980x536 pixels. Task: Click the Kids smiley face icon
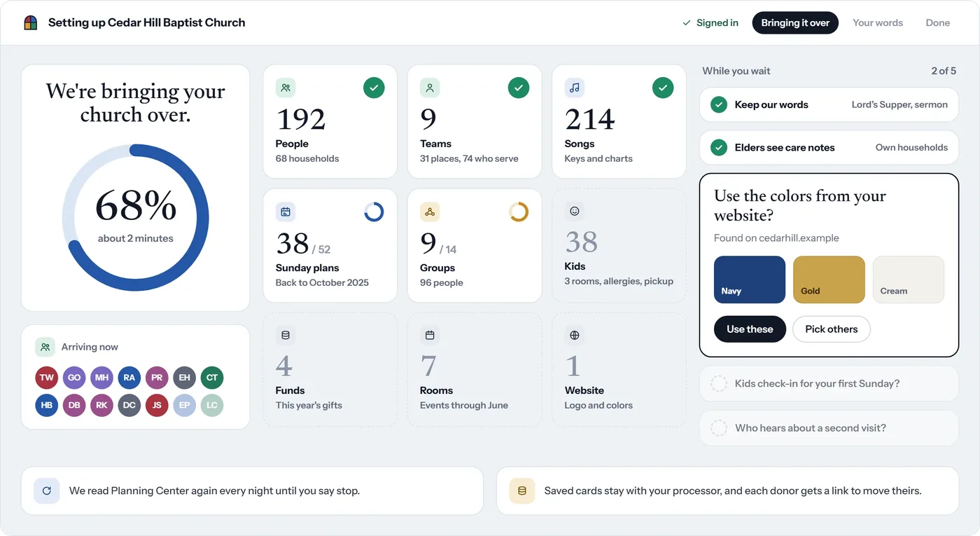[575, 211]
